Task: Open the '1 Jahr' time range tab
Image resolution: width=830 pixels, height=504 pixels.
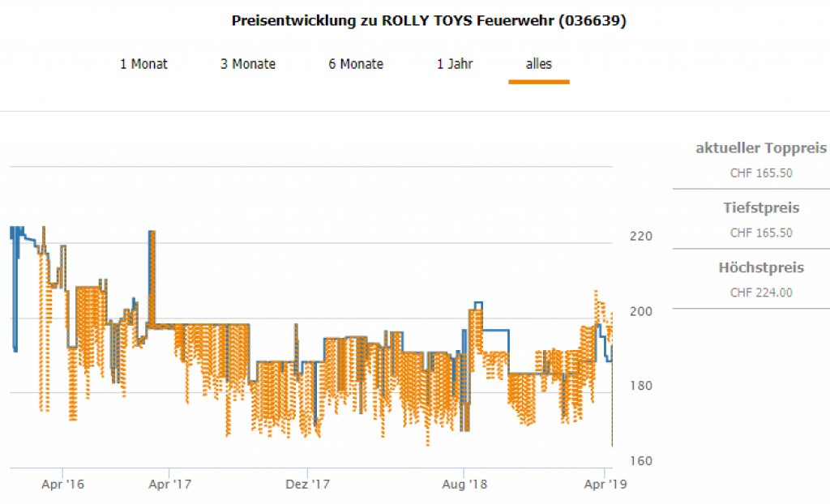Action: (x=455, y=64)
